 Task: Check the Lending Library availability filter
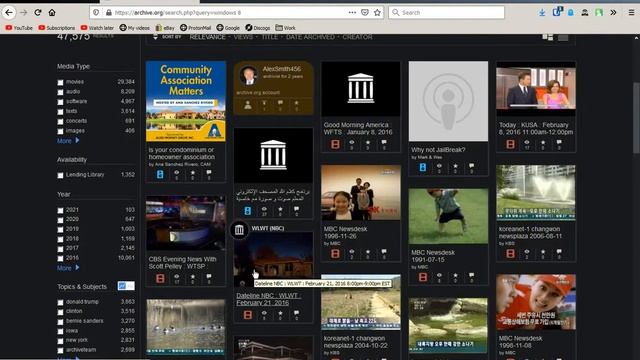coord(60,176)
